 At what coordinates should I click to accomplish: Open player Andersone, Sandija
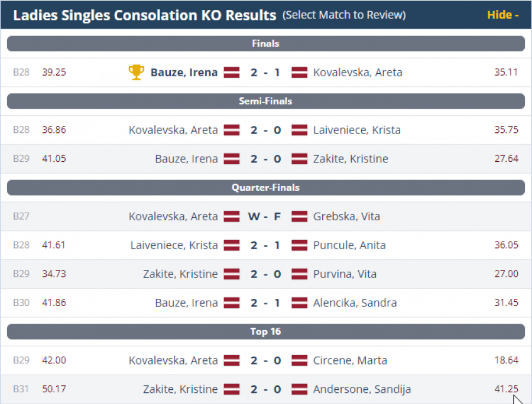click(x=362, y=389)
